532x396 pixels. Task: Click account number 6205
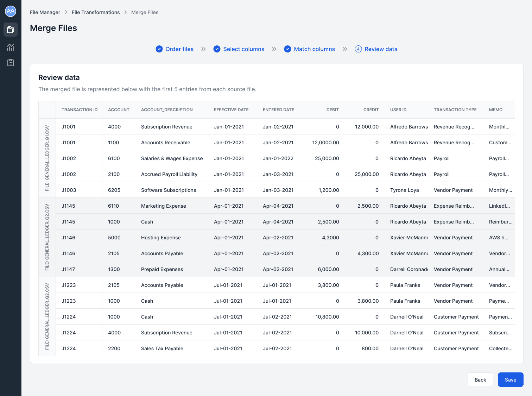(114, 190)
